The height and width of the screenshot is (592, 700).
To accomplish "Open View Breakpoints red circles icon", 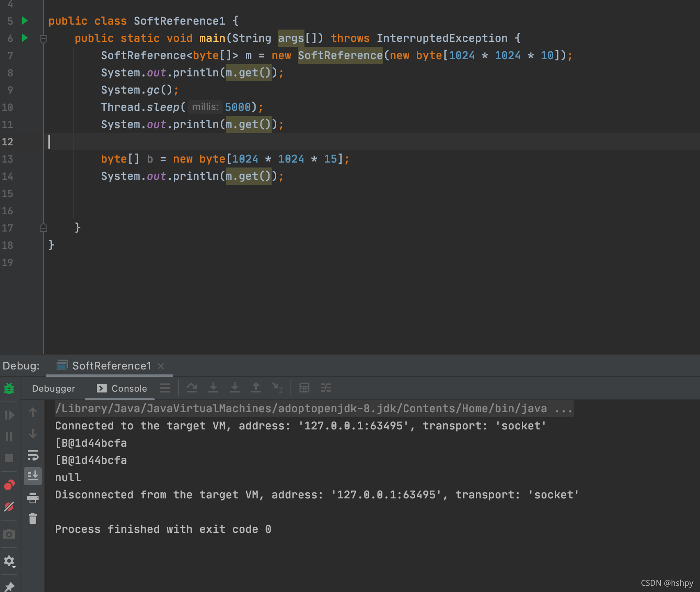I will (x=9, y=485).
